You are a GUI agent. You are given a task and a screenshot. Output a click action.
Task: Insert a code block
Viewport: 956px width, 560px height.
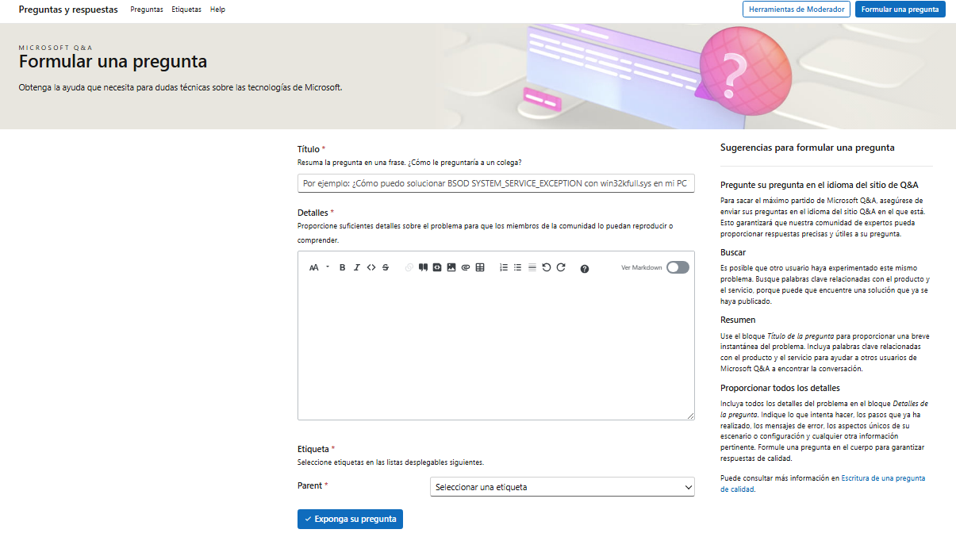click(437, 267)
